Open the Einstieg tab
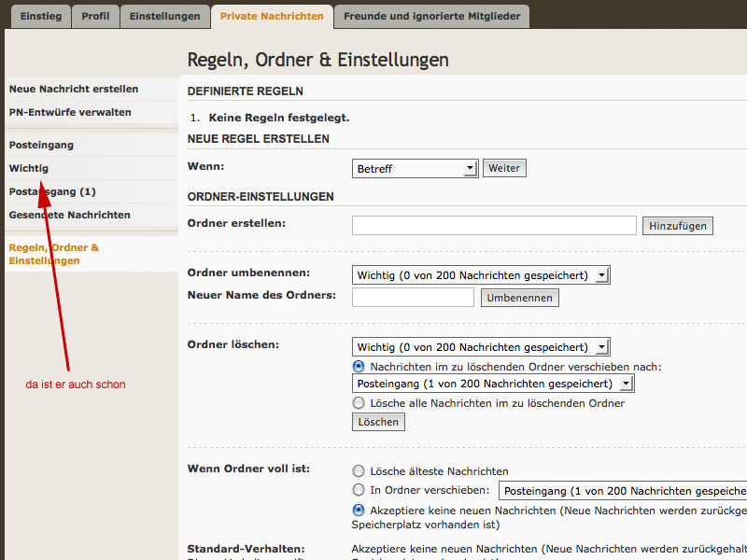747x560 pixels. [x=40, y=17]
